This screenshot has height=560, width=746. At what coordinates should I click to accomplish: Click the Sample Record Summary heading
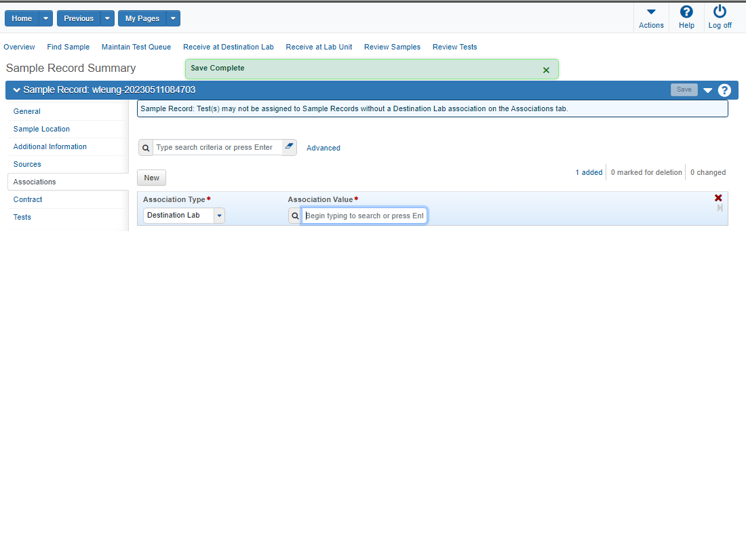point(71,68)
